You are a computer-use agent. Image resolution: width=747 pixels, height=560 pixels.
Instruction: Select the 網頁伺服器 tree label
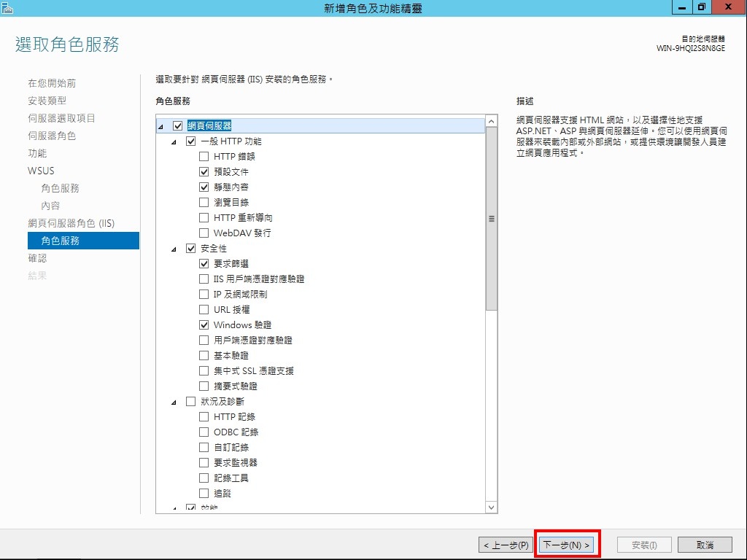click(209, 125)
